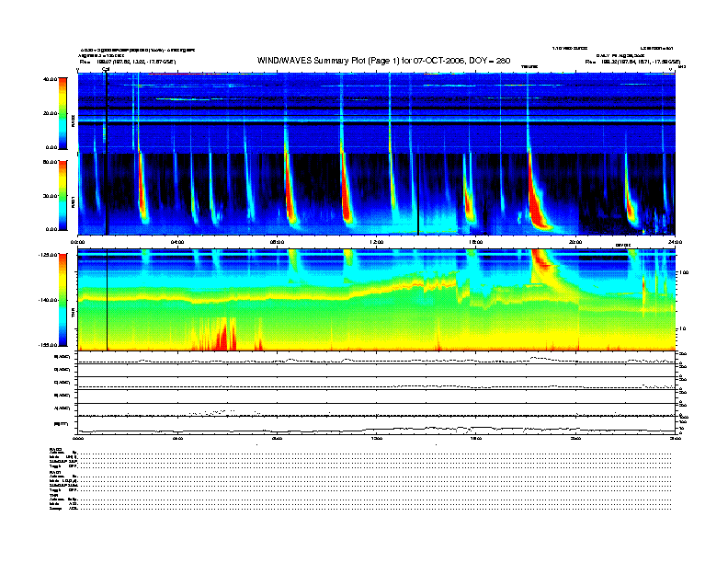Click the 12:00 label on the bottom strip-chart axis
The image size is (728, 563).
pyautogui.click(x=377, y=438)
